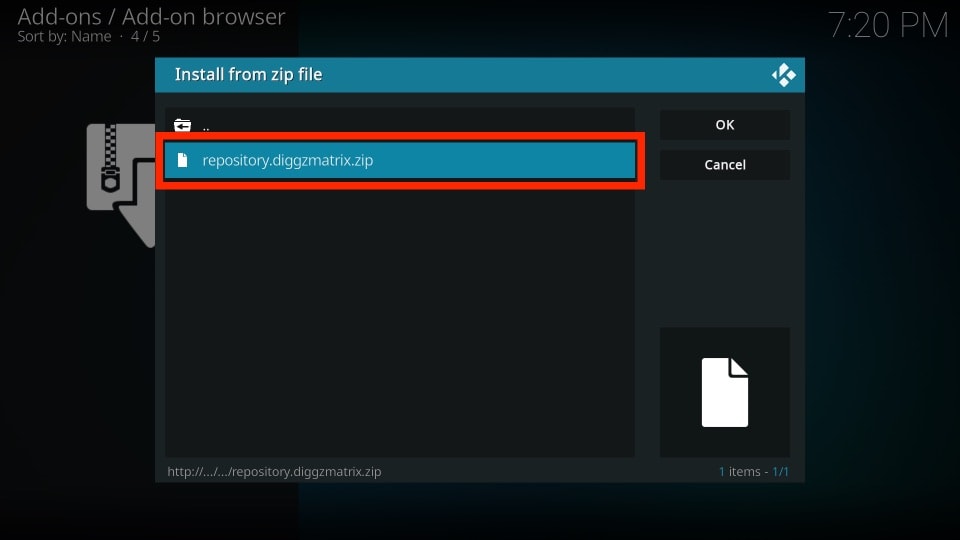Click the parent folder back-arrow icon
Viewport: 960px width, 540px height.
182,126
